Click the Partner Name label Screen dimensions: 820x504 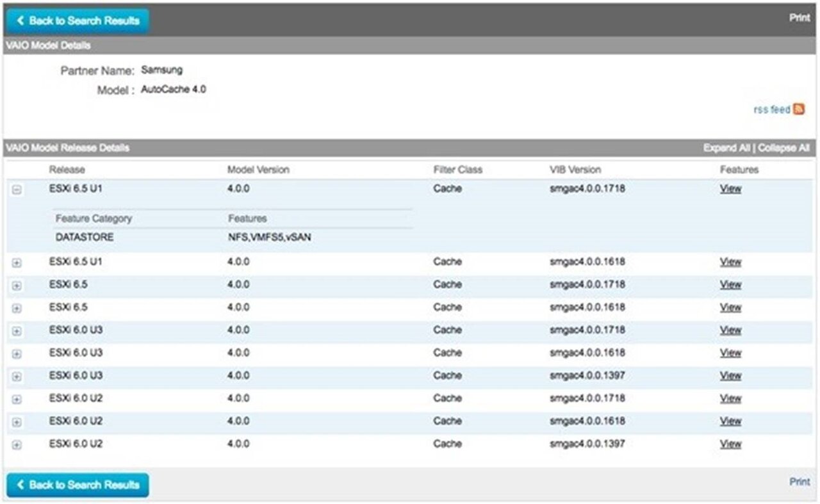(x=97, y=70)
